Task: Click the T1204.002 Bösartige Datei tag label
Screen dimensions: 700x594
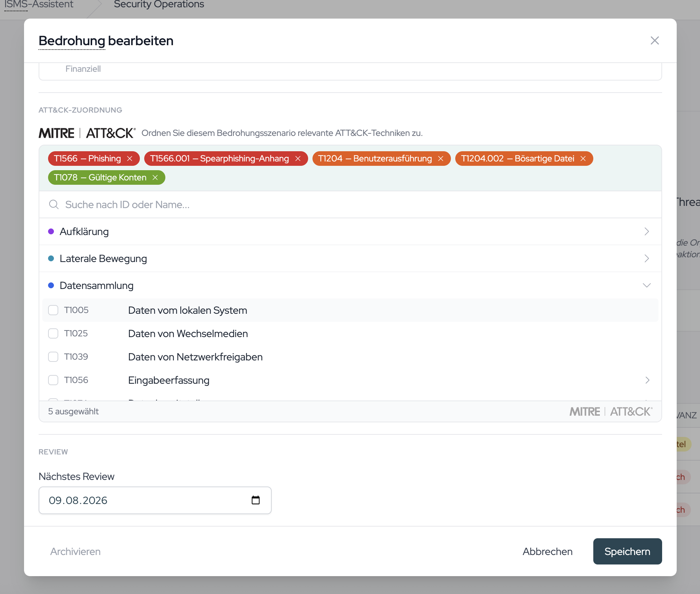Action: [518, 159]
